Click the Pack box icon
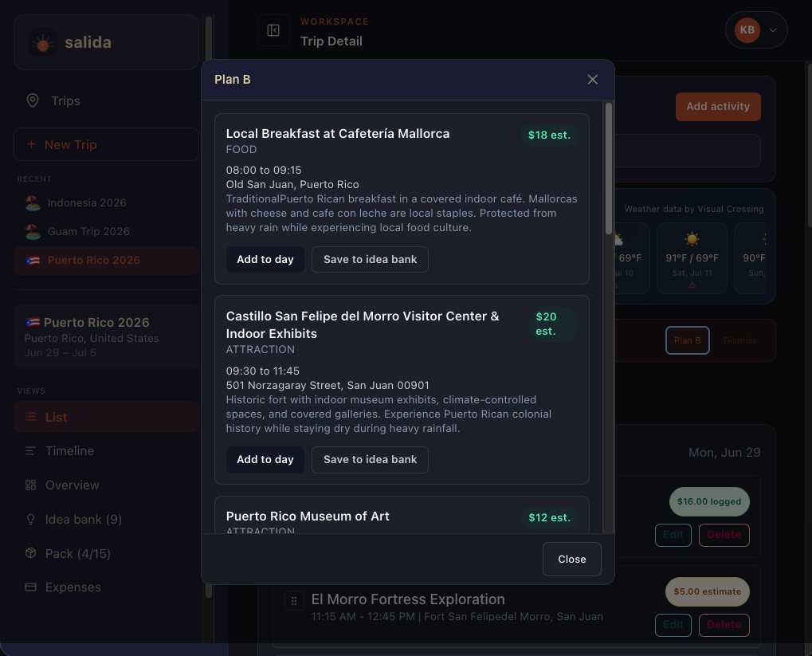Viewport: 812px width, 656px height. click(30, 553)
